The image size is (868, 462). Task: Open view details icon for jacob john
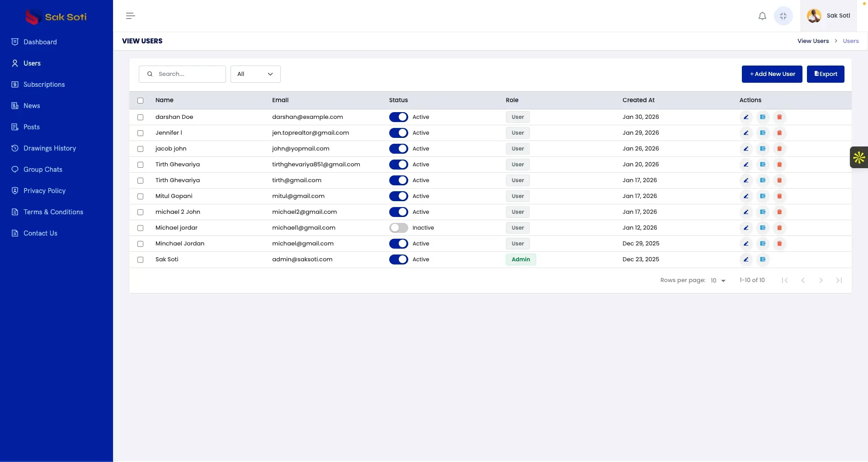(x=763, y=149)
